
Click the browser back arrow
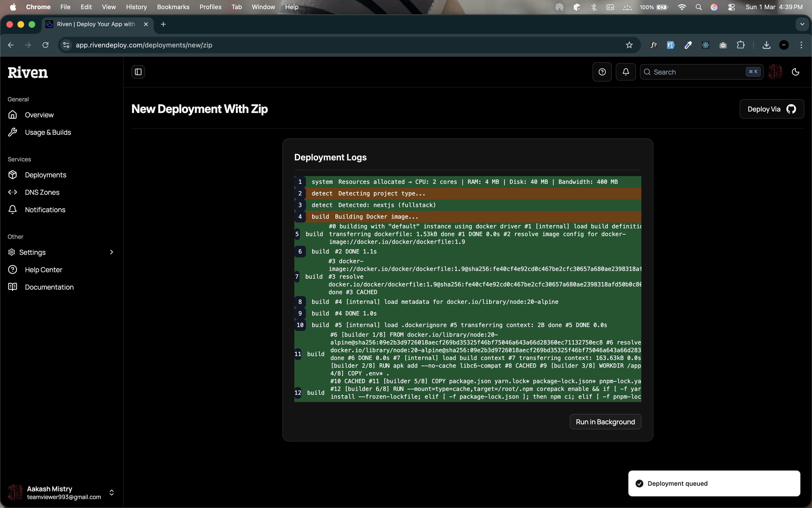[11, 45]
